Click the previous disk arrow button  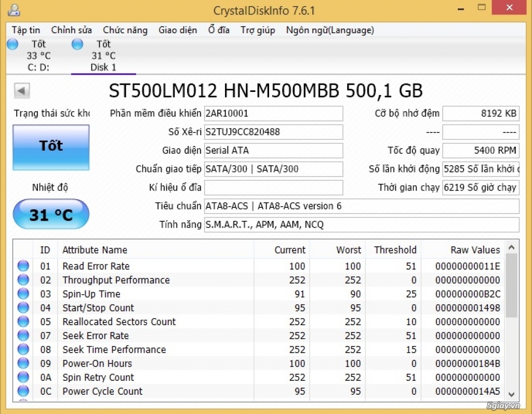point(22,90)
